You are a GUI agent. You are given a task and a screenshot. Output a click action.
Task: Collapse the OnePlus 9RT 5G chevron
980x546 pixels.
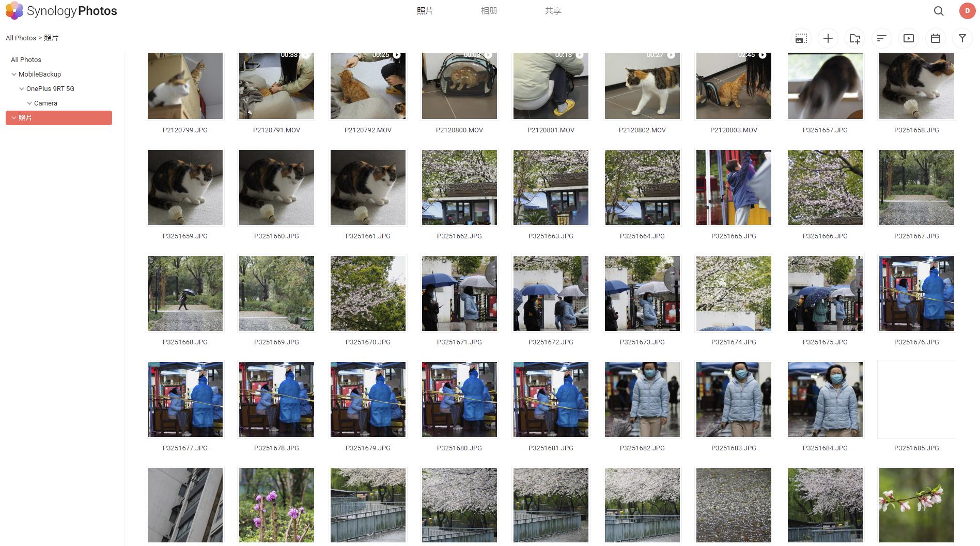pyautogui.click(x=22, y=89)
